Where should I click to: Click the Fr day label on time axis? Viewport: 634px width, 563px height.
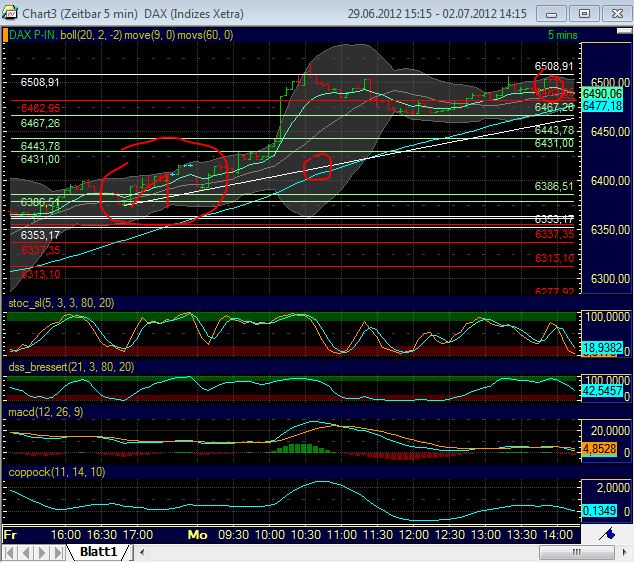click(10, 535)
